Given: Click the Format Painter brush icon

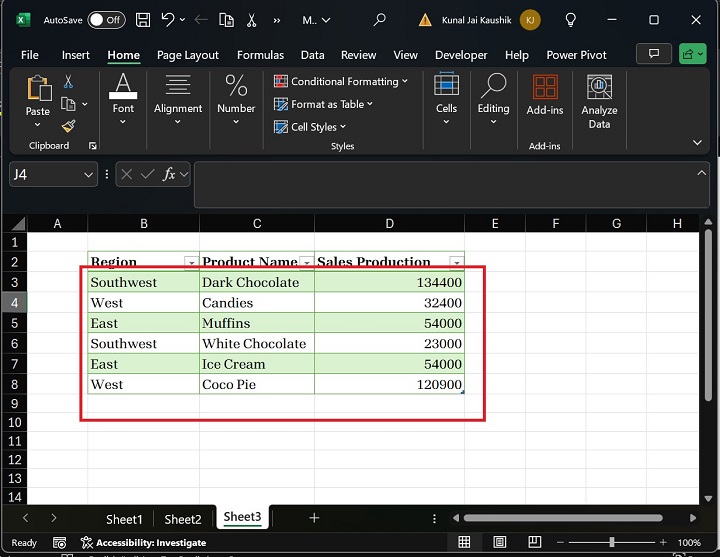Looking at the screenshot, I should [x=68, y=126].
